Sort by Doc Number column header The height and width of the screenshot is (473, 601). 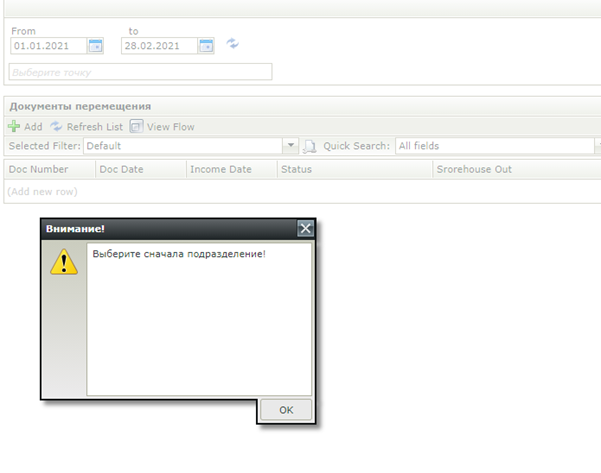point(49,169)
